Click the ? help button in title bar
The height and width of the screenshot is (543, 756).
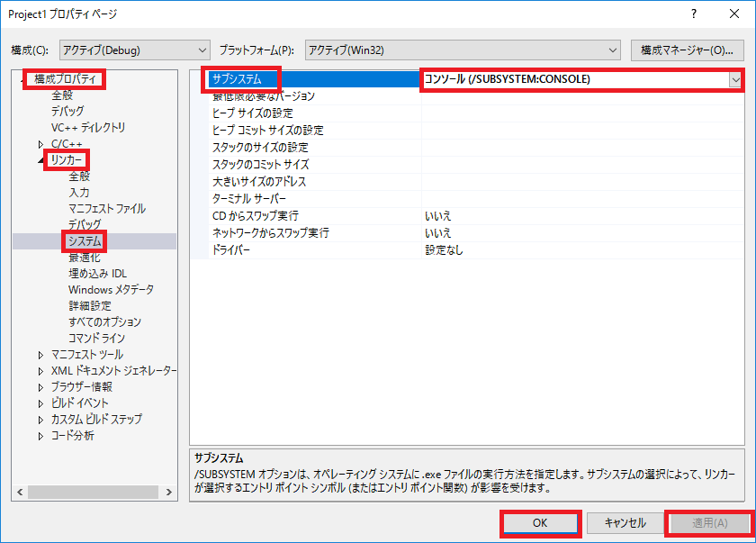[x=693, y=14]
